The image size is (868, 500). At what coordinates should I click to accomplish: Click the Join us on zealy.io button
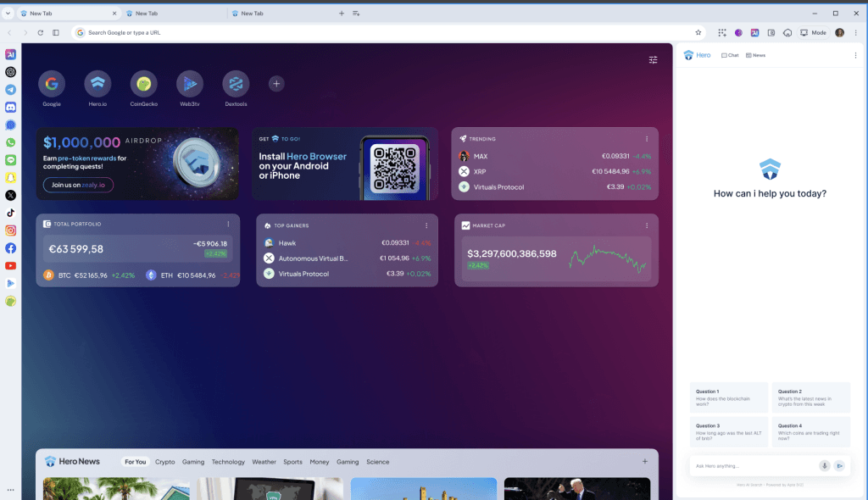[77, 185]
